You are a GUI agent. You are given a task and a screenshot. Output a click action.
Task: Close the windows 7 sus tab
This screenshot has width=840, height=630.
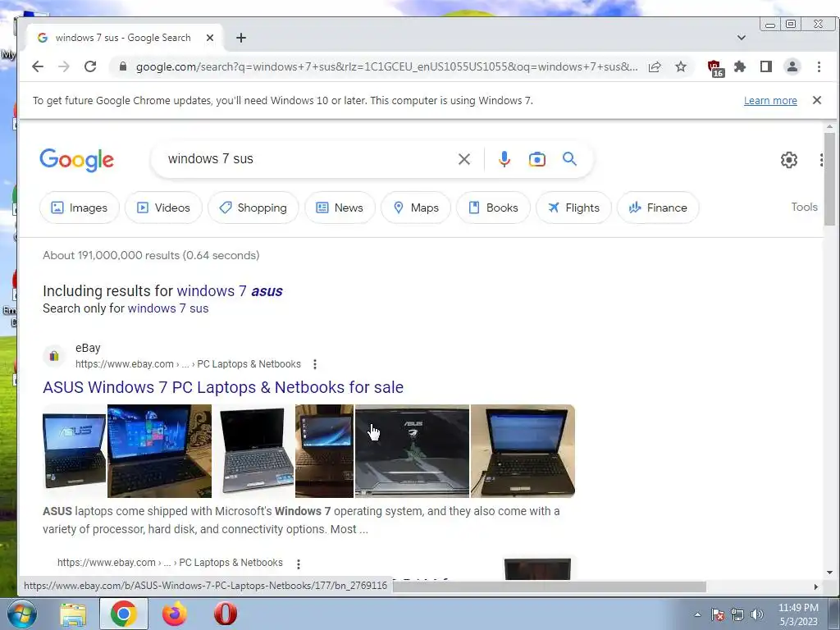point(210,38)
